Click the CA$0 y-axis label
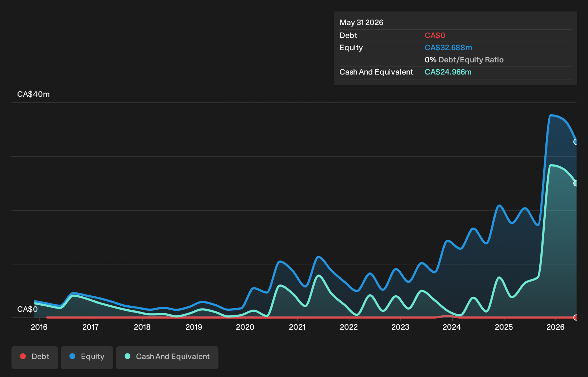 (27, 309)
